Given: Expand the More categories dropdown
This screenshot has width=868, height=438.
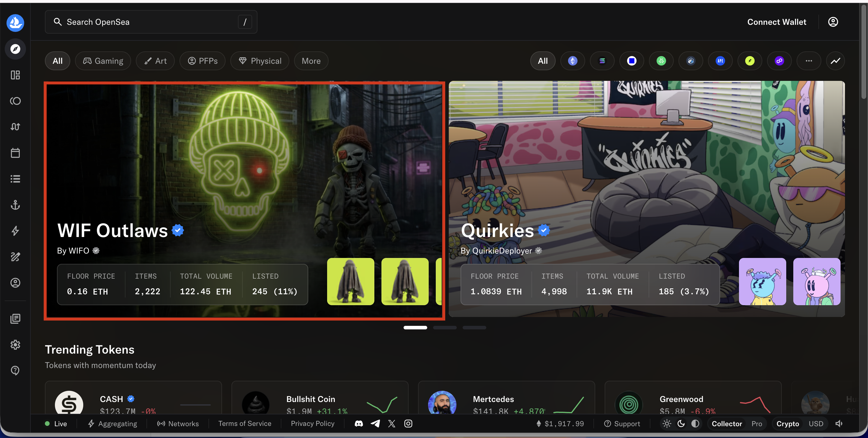Looking at the screenshot, I should pyautogui.click(x=311, y=61).
